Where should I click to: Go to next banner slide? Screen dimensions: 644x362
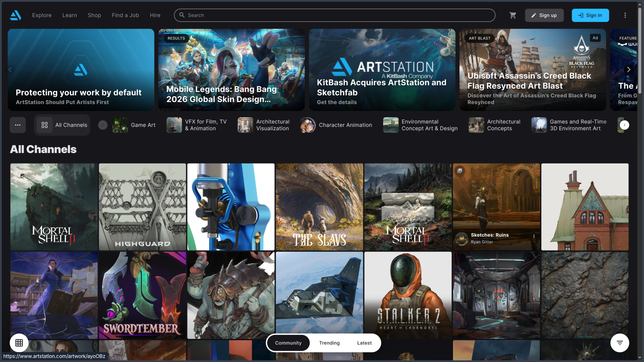[x=629, y=69]
